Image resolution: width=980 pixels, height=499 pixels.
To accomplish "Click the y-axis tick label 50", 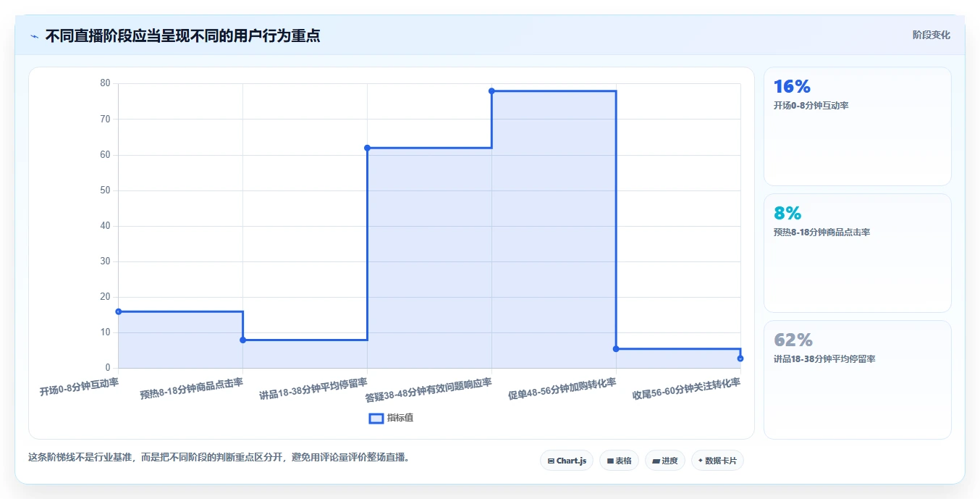I will [105, 190].
